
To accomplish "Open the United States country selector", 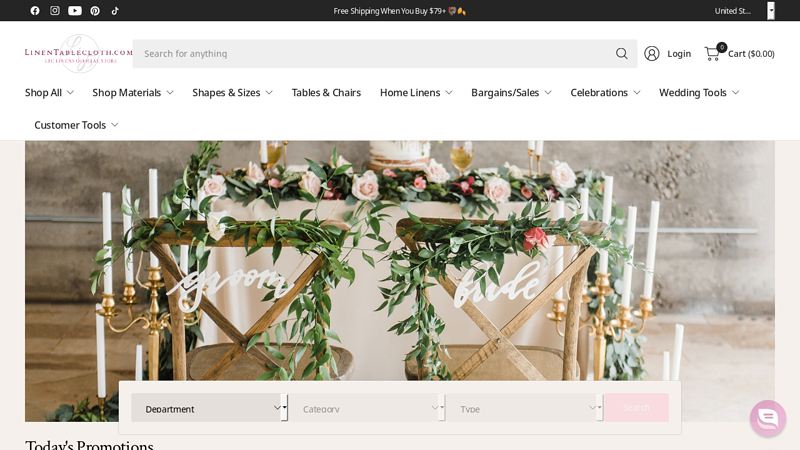I will tap(744, 11).
